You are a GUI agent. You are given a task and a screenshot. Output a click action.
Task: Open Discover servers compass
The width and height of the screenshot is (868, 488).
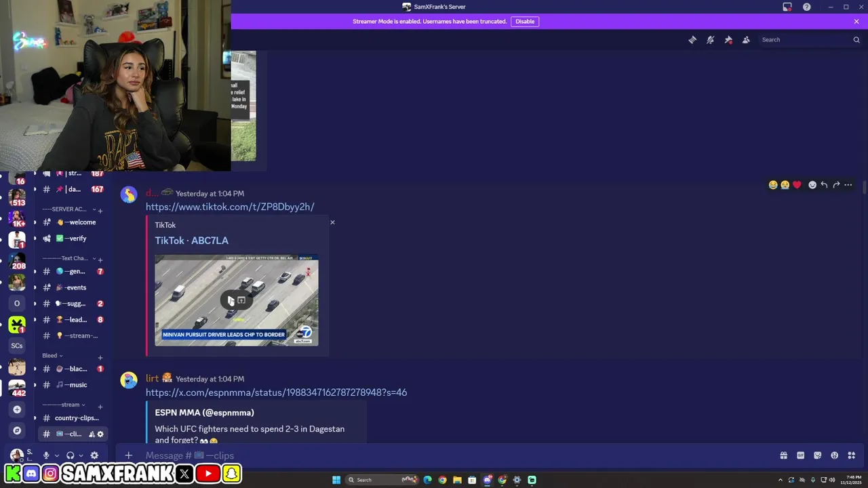pyautogui.click(x=17, y=430)
